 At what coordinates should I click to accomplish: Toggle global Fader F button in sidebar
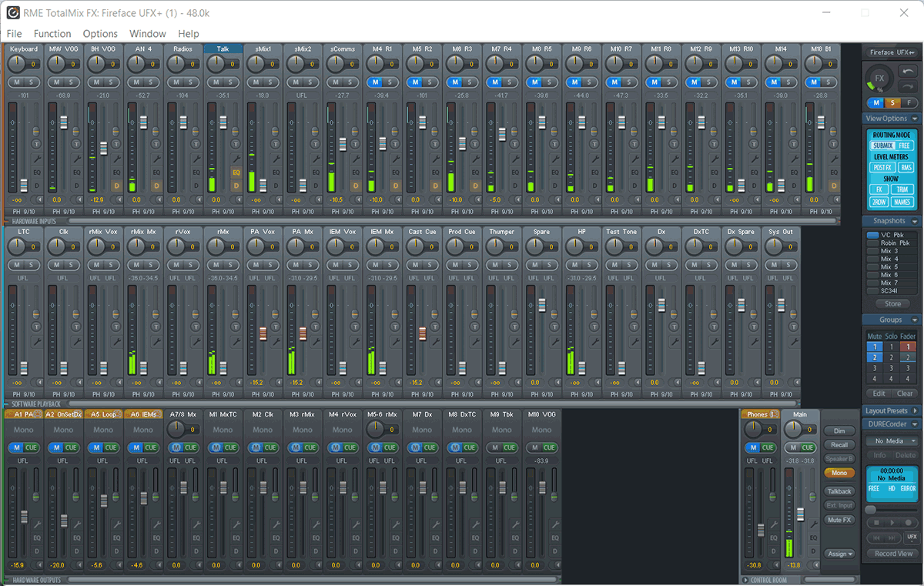point(909,102)
